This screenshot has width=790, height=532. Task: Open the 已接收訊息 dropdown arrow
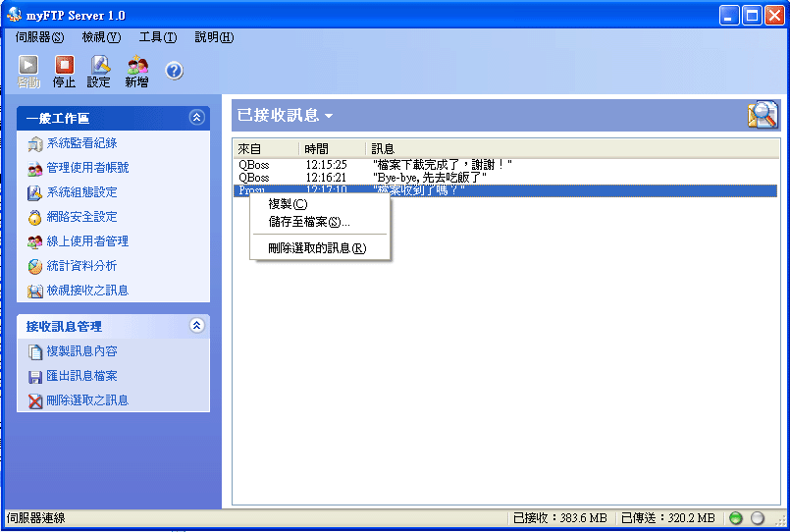pyautogui.click(x=329, y=116)
